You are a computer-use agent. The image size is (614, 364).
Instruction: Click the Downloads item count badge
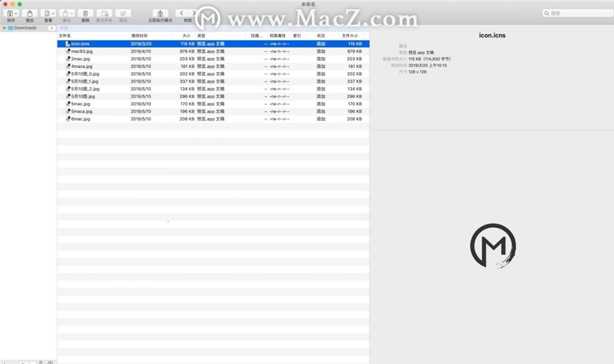[x=51, y=28]
